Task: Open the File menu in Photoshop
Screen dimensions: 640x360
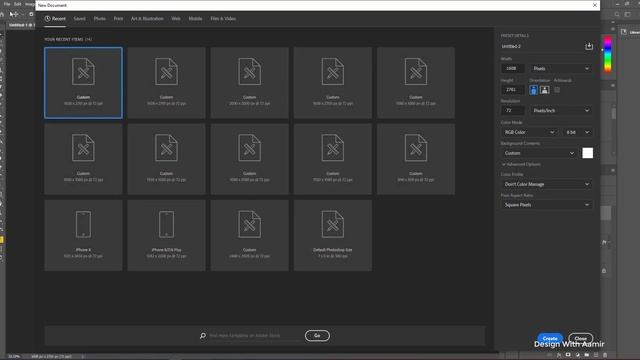Action: click(7, 4)
